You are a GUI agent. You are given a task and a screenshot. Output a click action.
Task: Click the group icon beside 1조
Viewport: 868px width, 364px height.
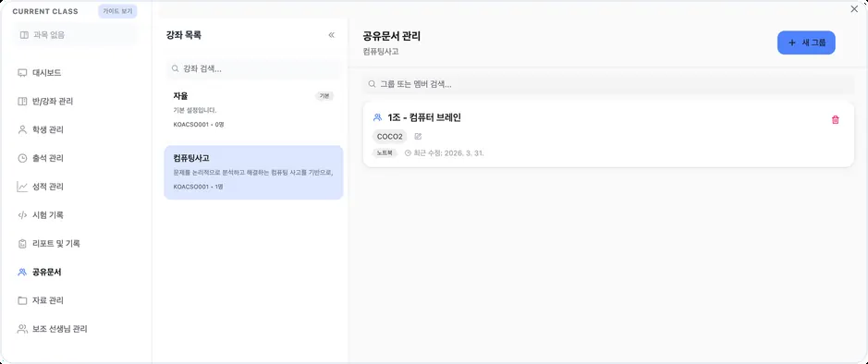click(377, 117)
